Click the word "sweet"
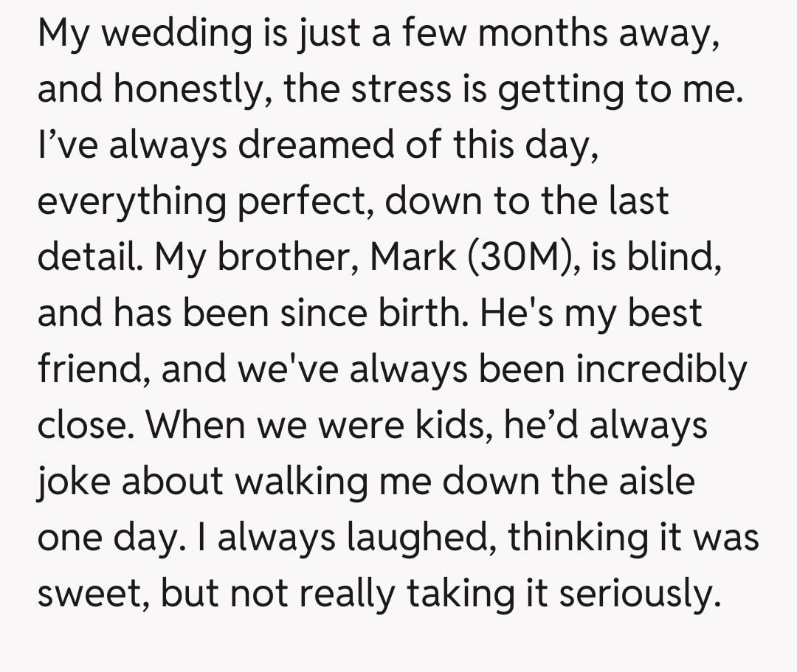This screenshot has width=797, height=672. [x=89, y=592]
